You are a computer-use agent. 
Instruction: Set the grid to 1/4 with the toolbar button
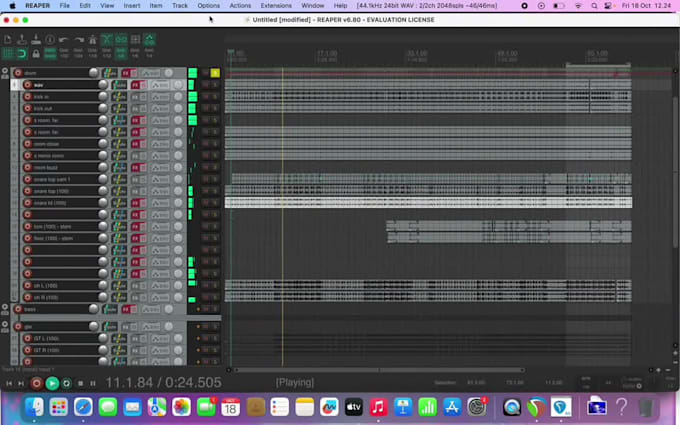point(149,54)
